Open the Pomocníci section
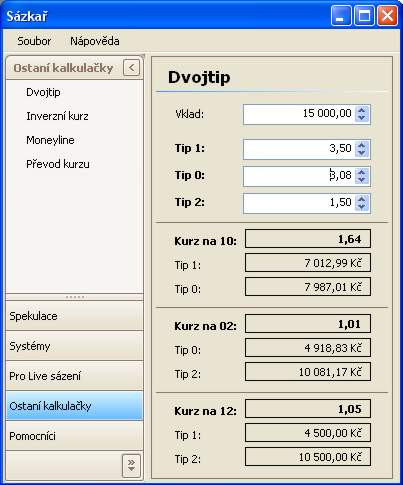403x485 pixels. coord(74,436)
